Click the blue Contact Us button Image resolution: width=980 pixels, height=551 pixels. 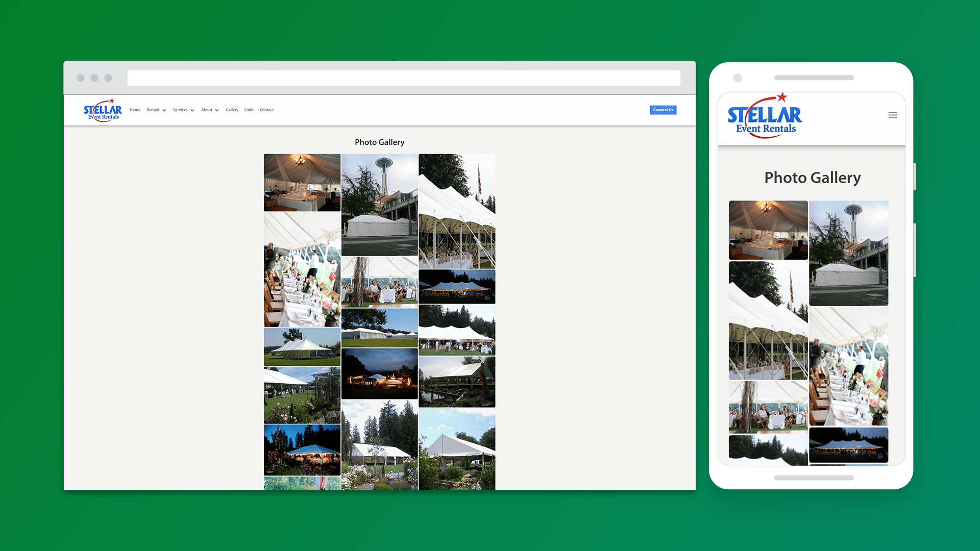point(663,110)
